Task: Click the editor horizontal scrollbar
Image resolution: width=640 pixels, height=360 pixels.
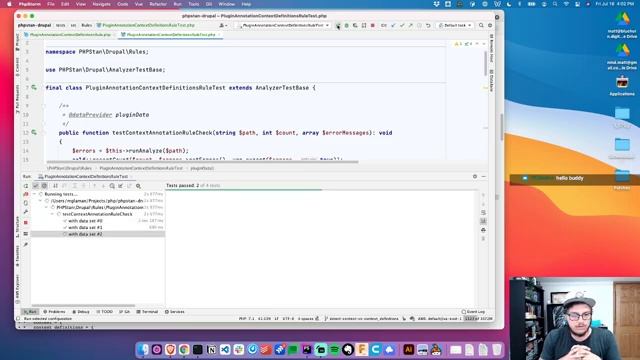Action: coord(202,162)
